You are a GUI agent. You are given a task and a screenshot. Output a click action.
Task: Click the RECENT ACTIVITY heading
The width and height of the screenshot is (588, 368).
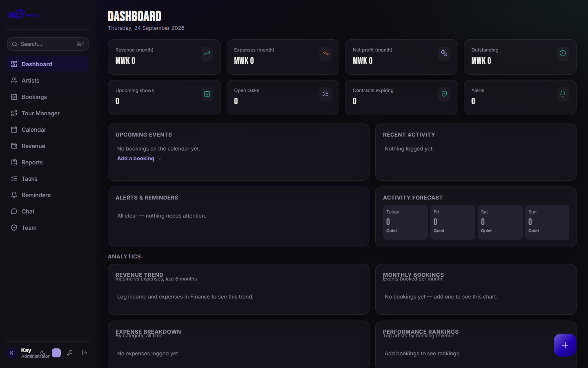[x=409, y=135]
